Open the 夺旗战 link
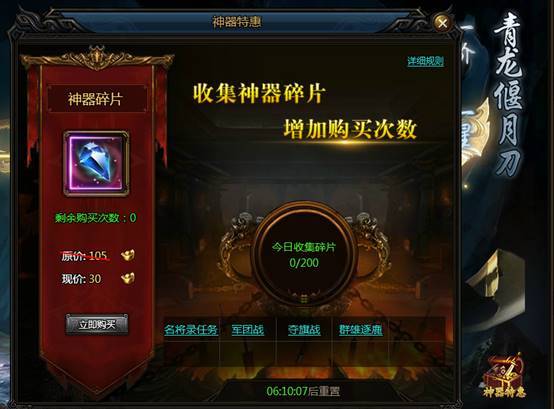 point(304,330)
